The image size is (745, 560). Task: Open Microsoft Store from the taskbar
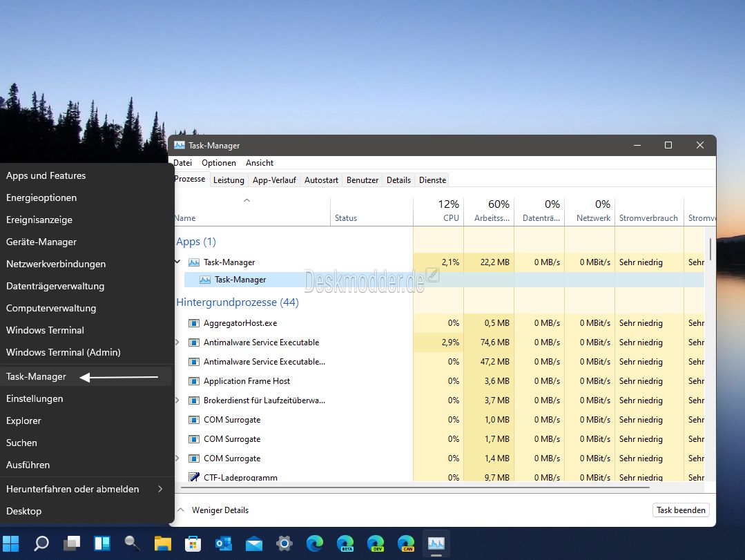pos(193,543)
